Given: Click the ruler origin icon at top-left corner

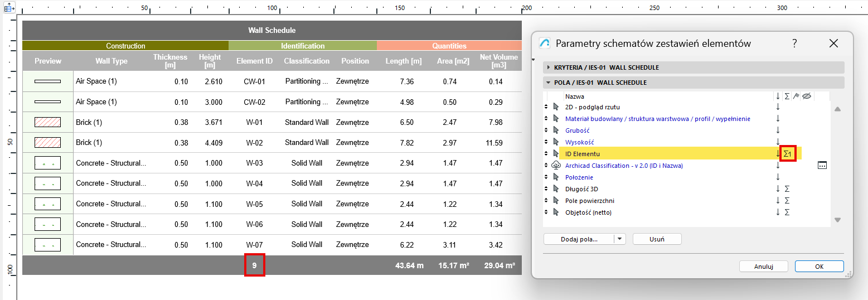Looking at the screenshot, I should [9, 8].
